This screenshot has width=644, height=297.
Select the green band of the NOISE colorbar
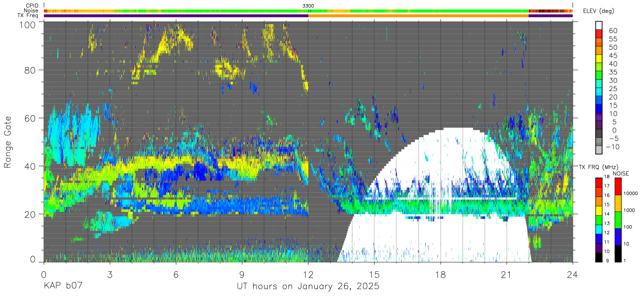coord(618,220)
